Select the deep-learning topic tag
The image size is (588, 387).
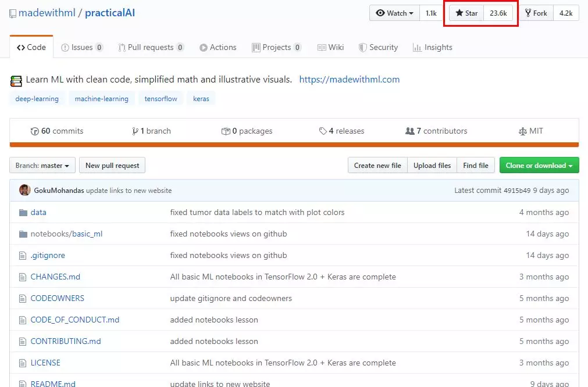click(x=37, y=99)
